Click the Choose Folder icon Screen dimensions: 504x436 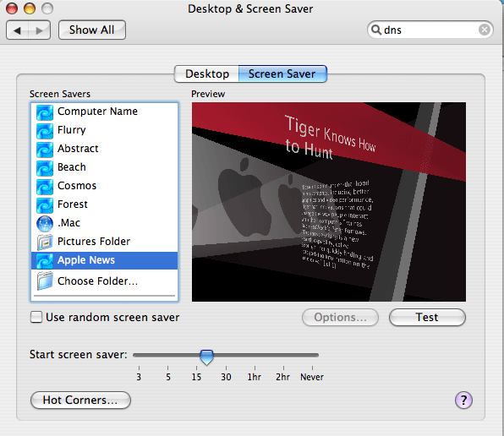pos(45,281)
